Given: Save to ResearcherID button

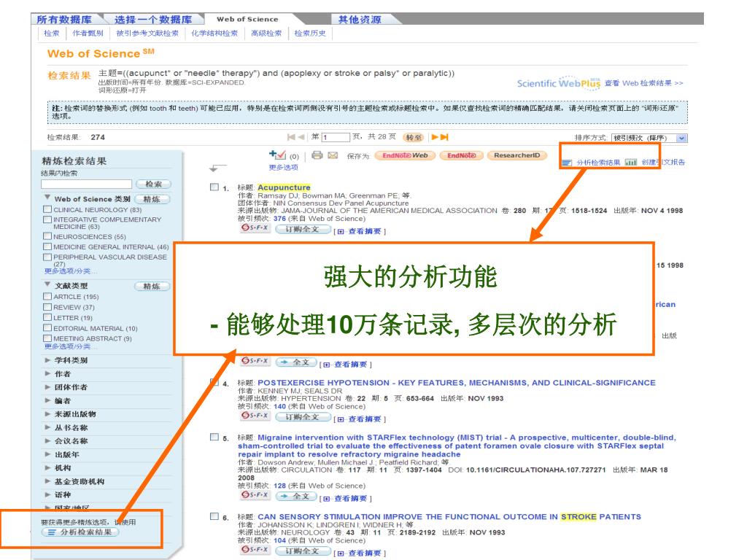Looking at the screenshot, I should [x=517, y=155].
